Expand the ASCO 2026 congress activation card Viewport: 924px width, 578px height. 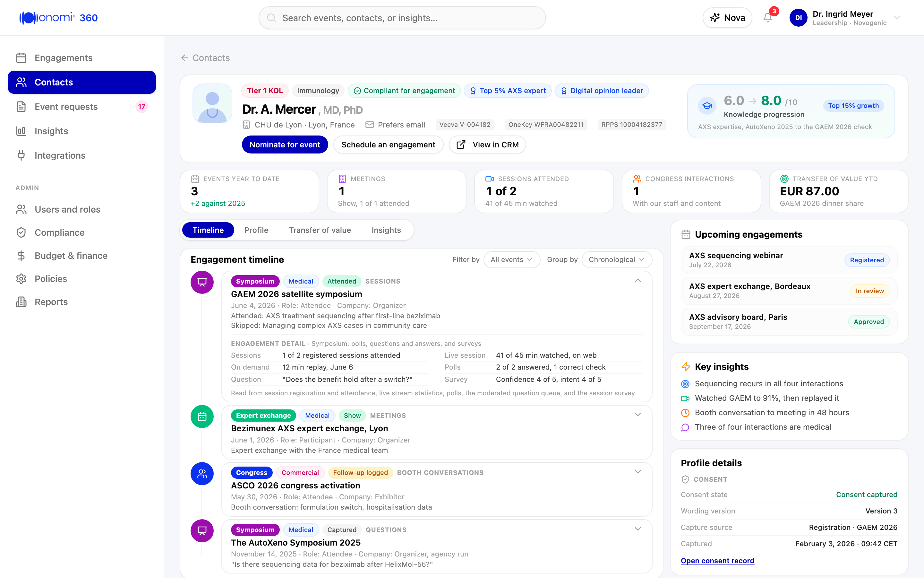click(x=637, y=472)
